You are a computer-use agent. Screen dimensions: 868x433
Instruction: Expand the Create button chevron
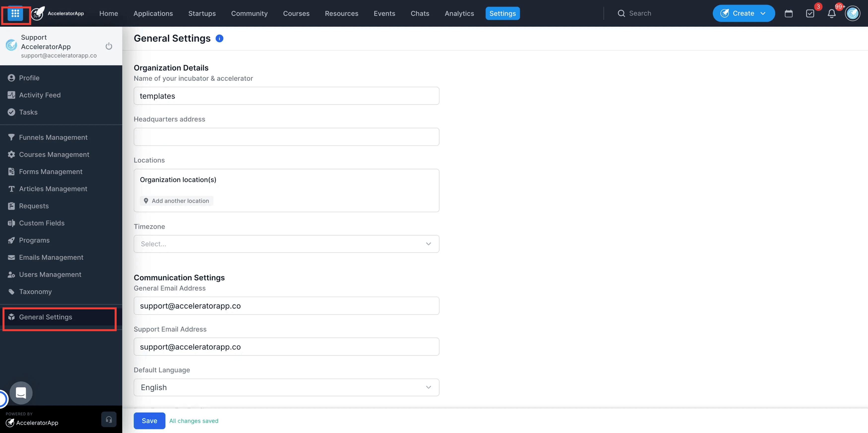[763, 13]
